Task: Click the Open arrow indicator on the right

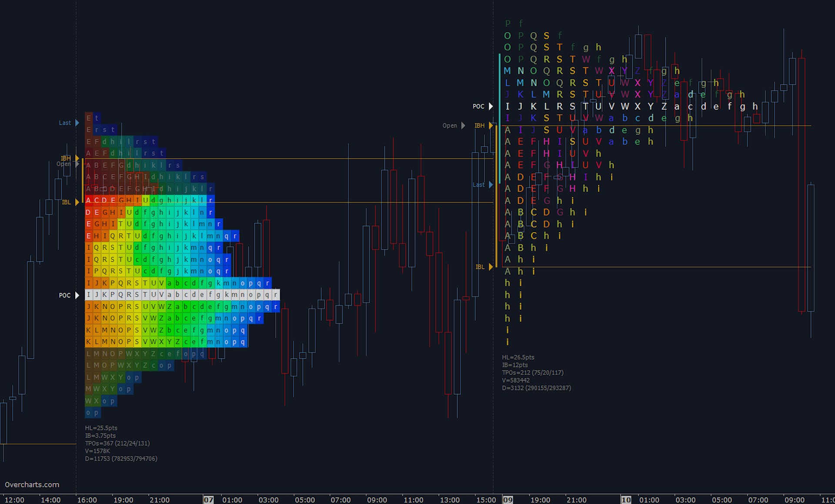Action: point(463,125)
